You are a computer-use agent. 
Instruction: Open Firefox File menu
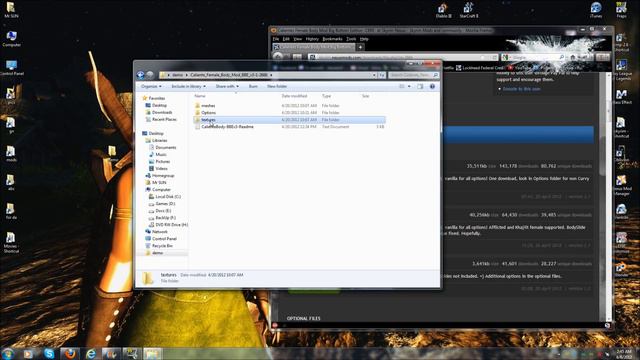276,39
